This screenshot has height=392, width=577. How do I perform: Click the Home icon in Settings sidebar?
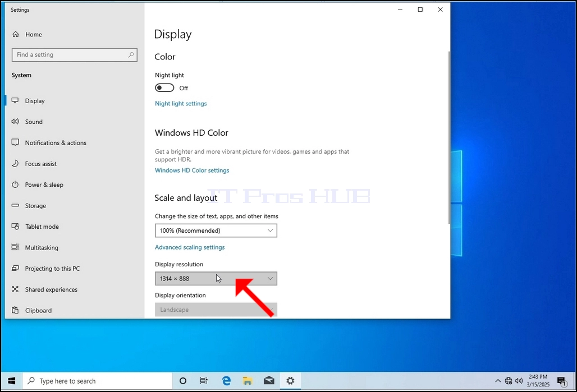[x=16, y=34]
